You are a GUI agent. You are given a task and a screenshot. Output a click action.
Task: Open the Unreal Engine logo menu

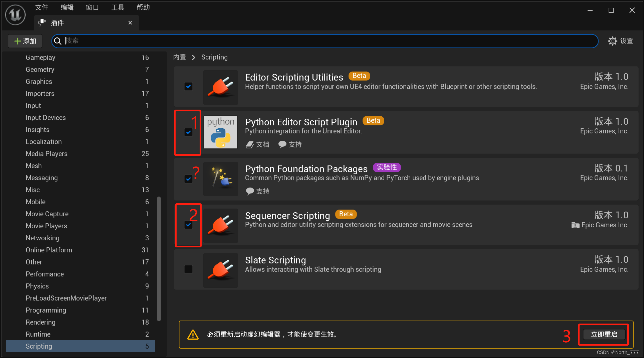coord(15,15)
